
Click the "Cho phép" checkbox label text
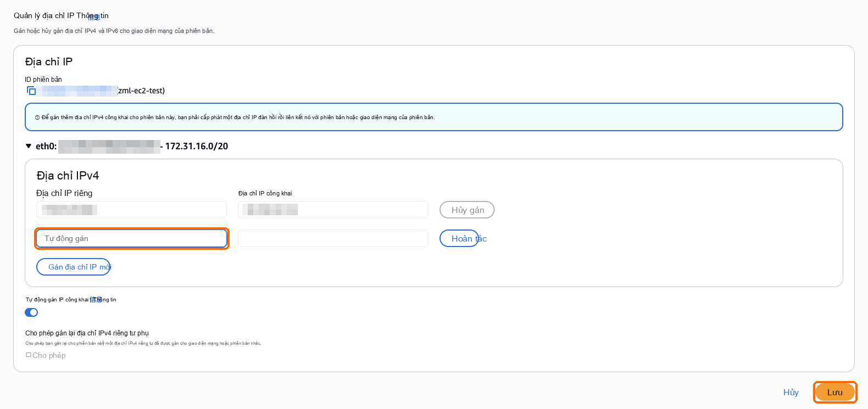click(x=49, y=355)
